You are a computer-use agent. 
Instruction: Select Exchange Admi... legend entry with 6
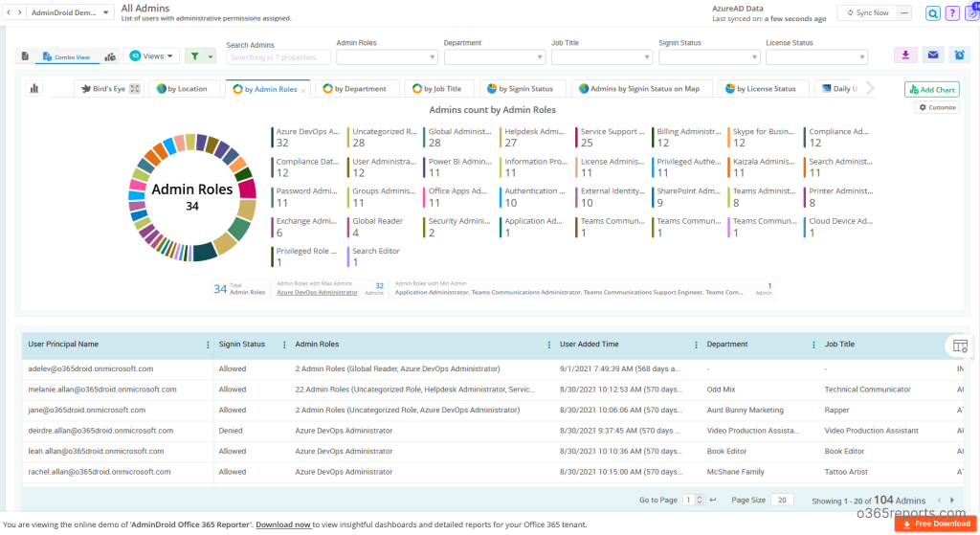click(x=305, y=227)
